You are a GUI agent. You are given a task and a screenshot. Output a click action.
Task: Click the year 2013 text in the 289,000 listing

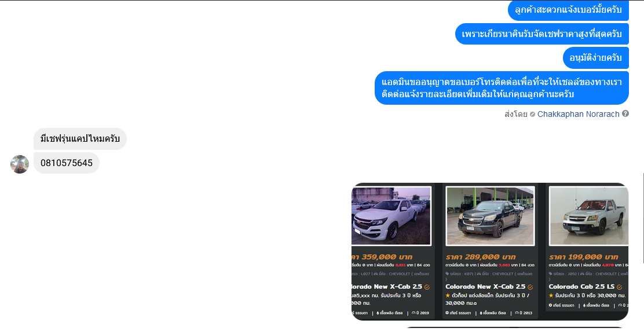pos(525,313)
